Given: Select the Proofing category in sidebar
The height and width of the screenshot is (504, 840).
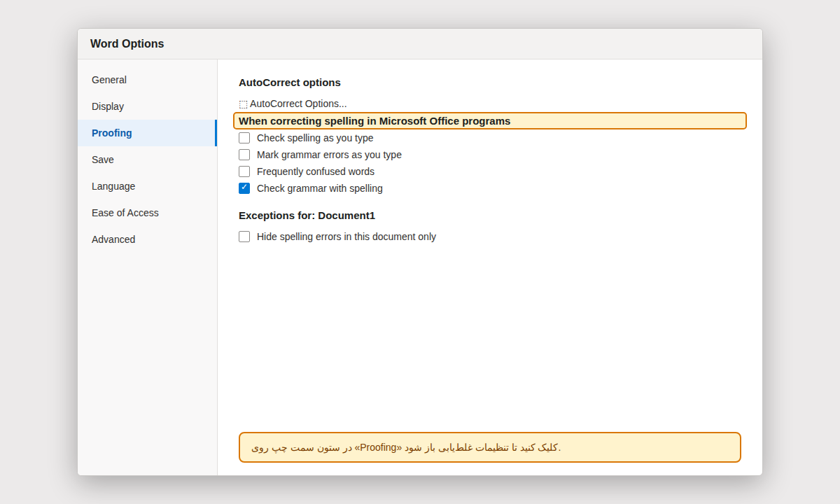Looking at the screenshot, I should (x=147, y=133).
